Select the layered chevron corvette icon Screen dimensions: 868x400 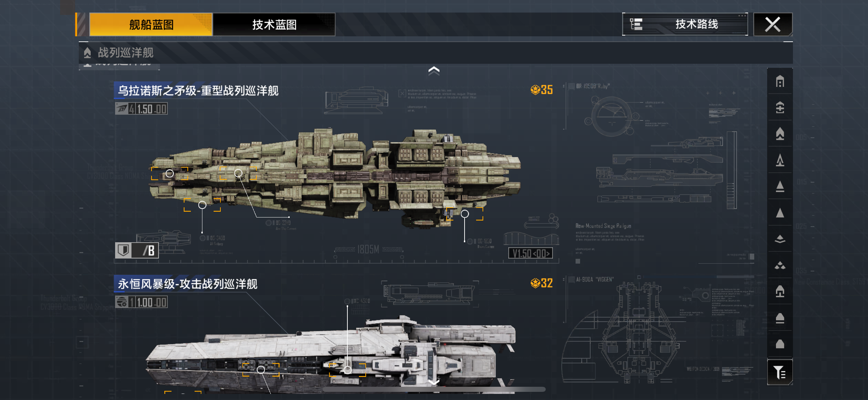click(780, 239)
